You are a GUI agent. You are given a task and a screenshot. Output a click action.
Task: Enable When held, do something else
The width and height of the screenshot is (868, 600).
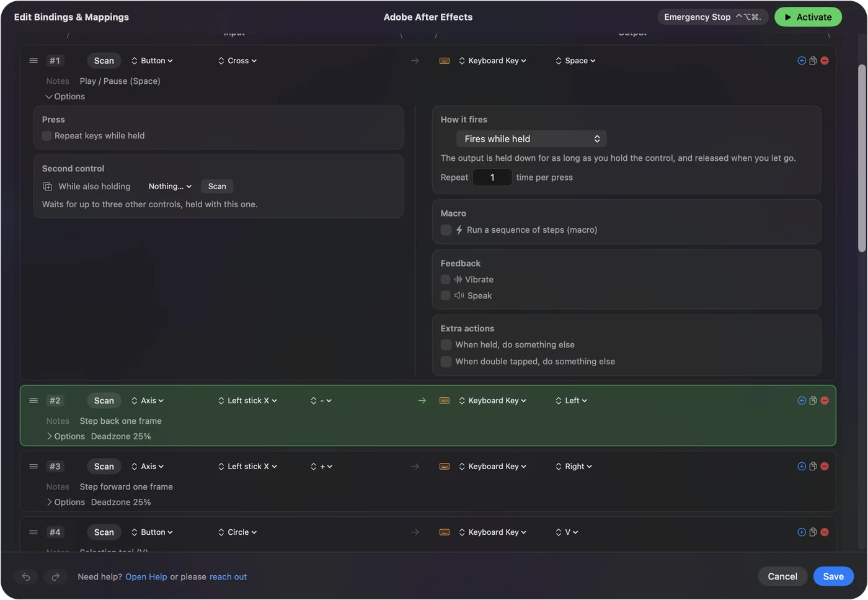coord(446,345)
